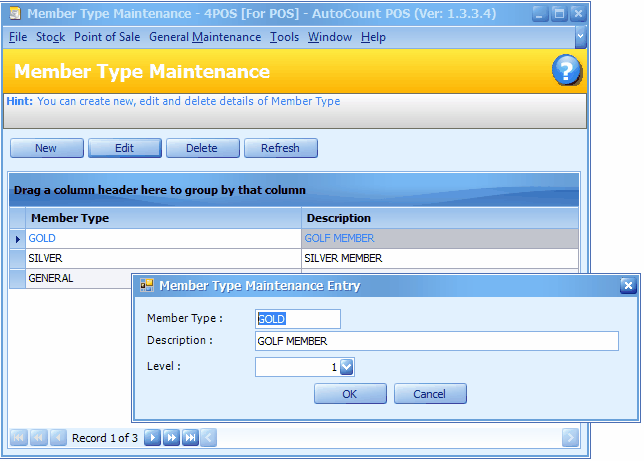Click the Delete button
Viewport: 644px width, 461px height.
[x=202, y=148]
